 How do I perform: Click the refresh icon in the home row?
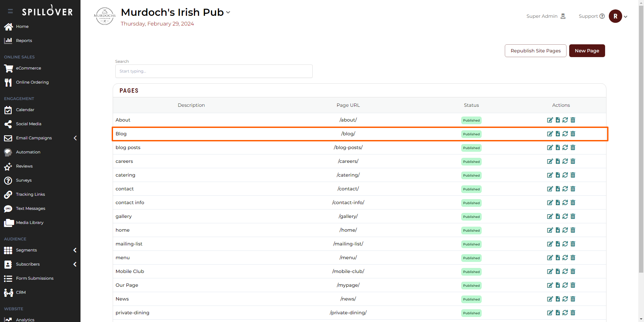(x=565, y=230)
